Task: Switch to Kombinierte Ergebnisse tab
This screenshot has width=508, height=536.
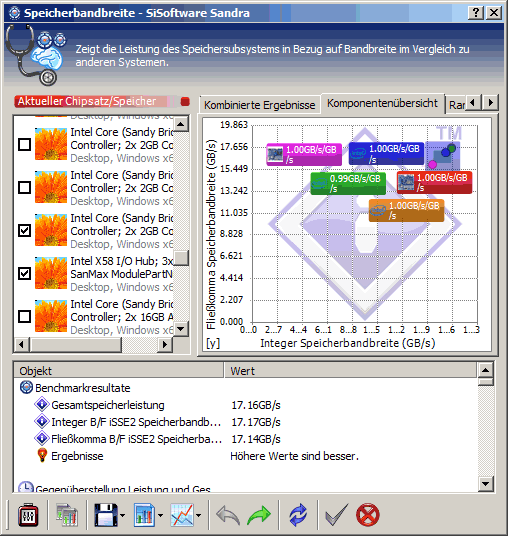Action: (259, 105)
